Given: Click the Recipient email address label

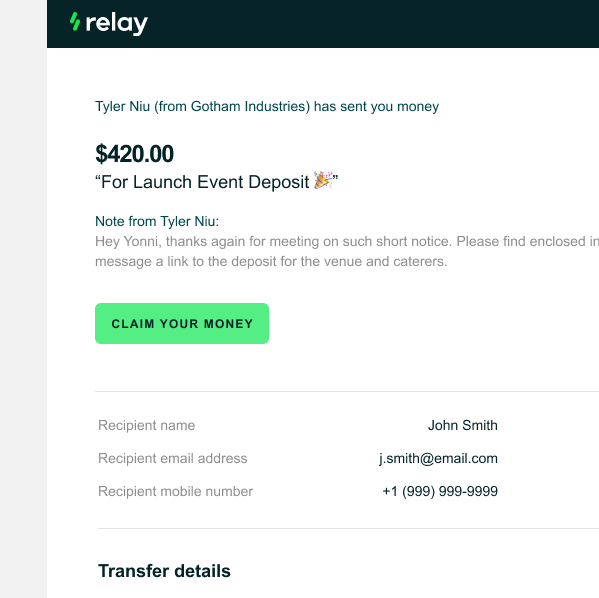Looking at the screenshot, I should 173,458.
